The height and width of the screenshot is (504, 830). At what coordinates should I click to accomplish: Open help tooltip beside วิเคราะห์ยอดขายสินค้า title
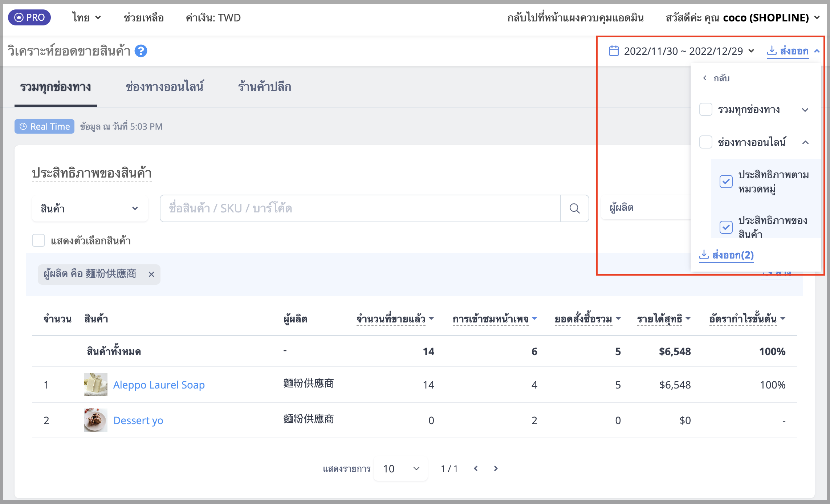(x=141, y=51)
